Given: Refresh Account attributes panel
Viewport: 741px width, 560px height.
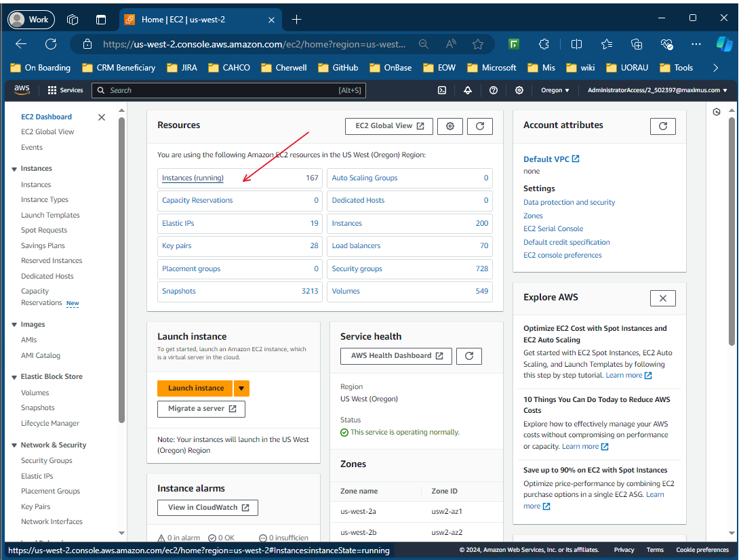Looking at the screenshot, I should tap(662, 126).
